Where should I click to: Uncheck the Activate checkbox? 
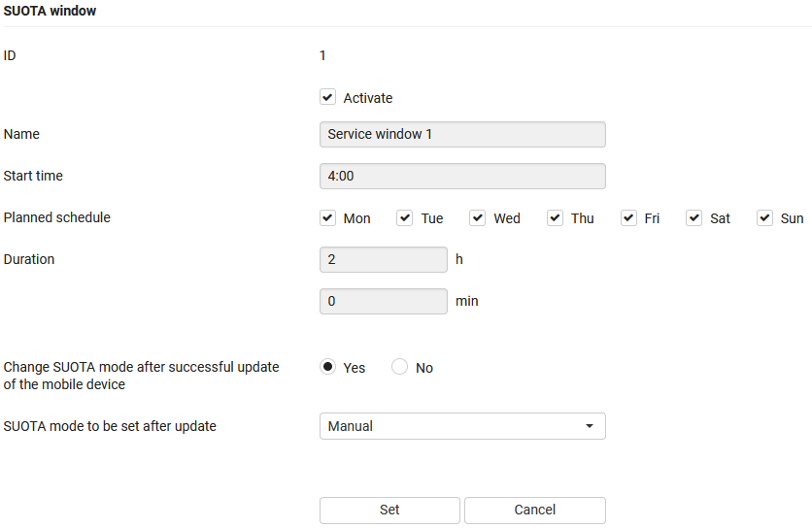(x=327, y=98)
